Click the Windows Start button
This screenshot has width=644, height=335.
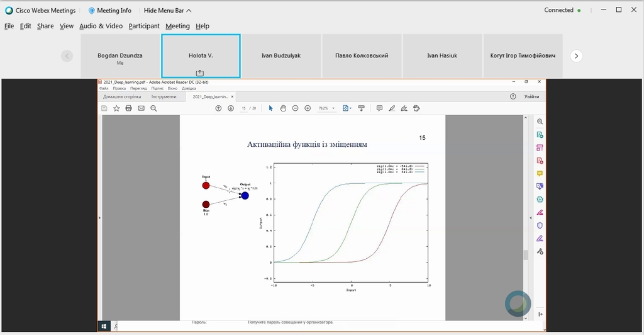point(104,326)
